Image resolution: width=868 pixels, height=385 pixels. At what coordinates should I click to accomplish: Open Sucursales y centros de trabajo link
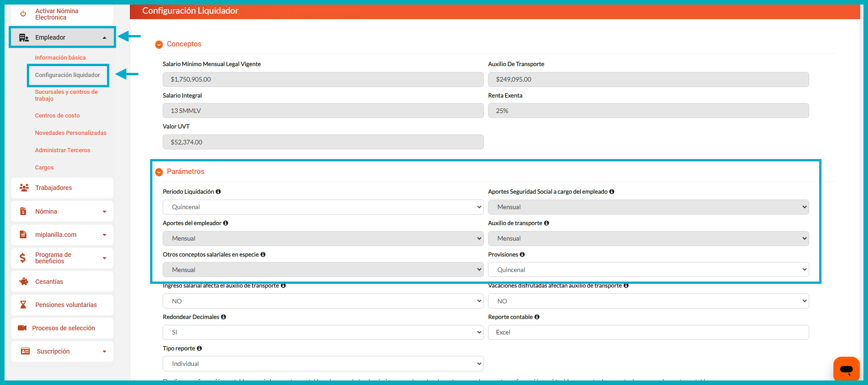(x=66, y=95)
